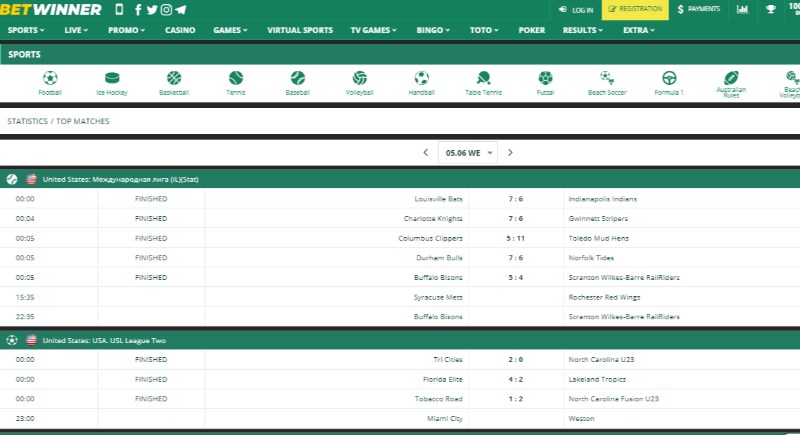Click the US flag beside USL League Two

tap(32, 340)
